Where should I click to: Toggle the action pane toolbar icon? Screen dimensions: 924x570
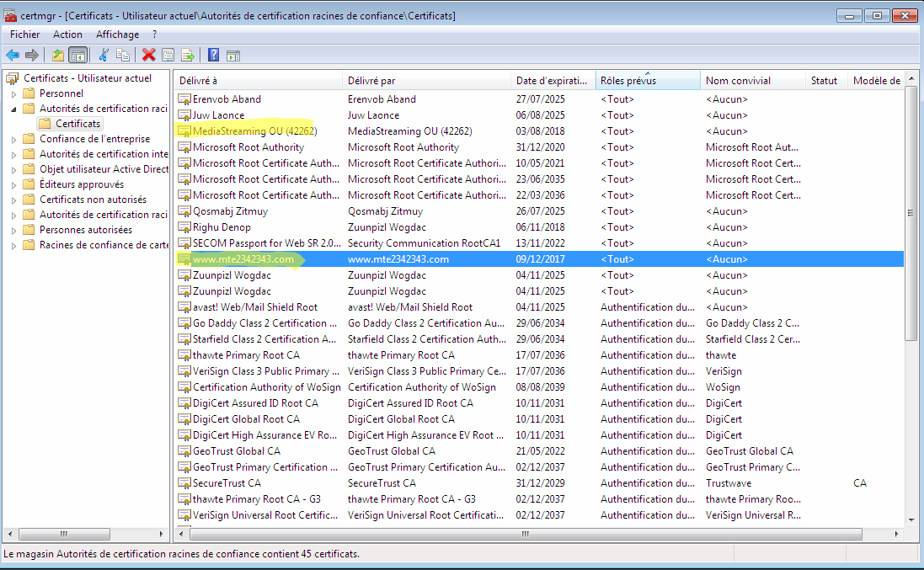233,56
